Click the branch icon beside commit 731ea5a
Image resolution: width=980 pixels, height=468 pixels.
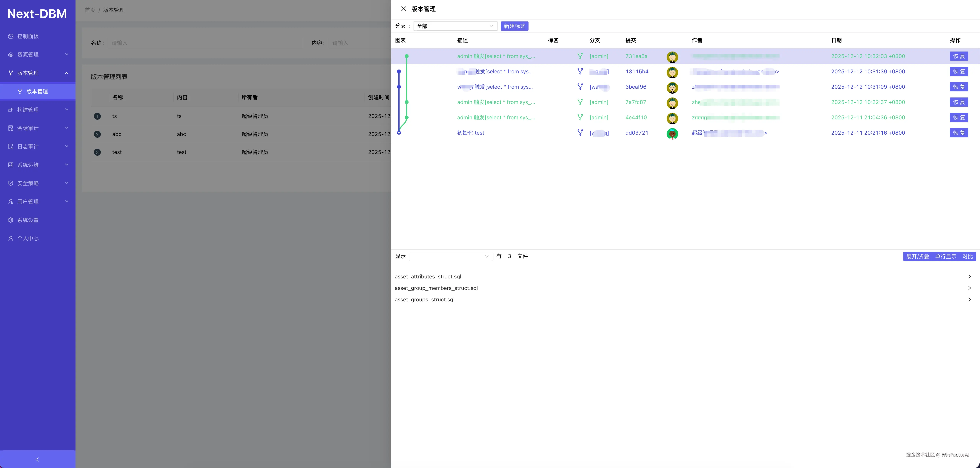pos(580,56)
